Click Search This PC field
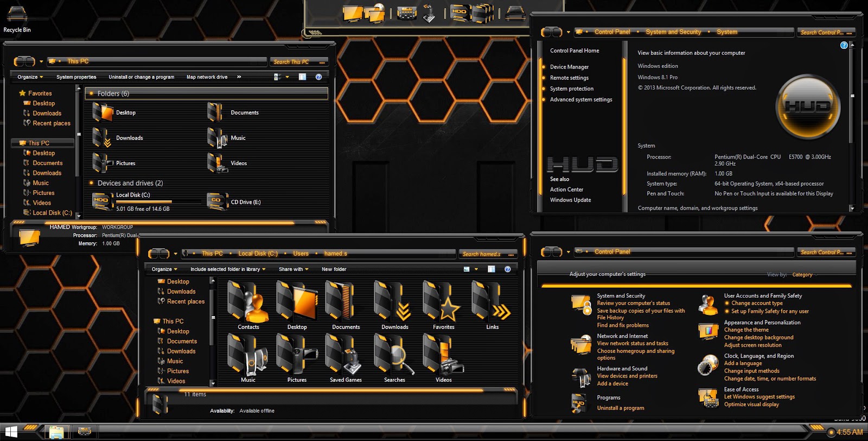 (299, 62)
